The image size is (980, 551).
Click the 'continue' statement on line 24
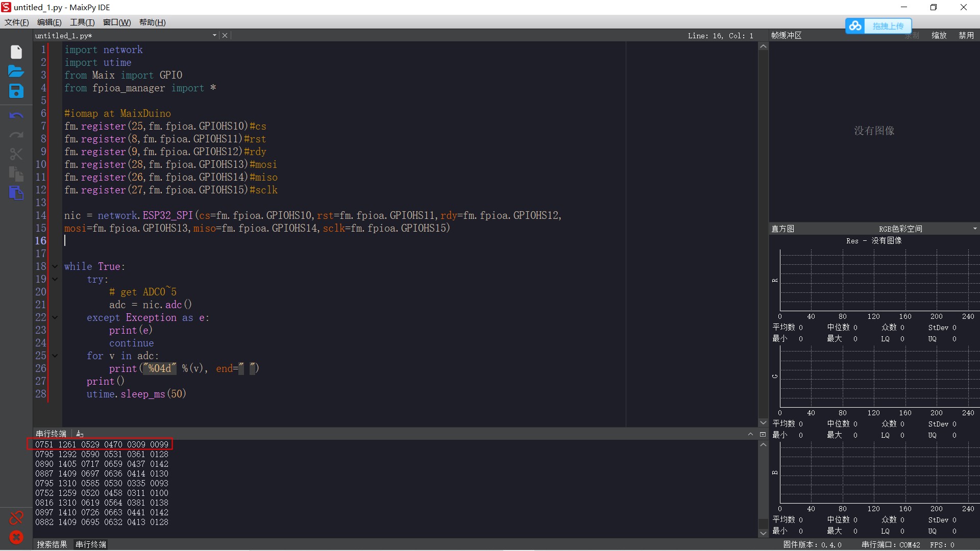[x=131, y=343]
